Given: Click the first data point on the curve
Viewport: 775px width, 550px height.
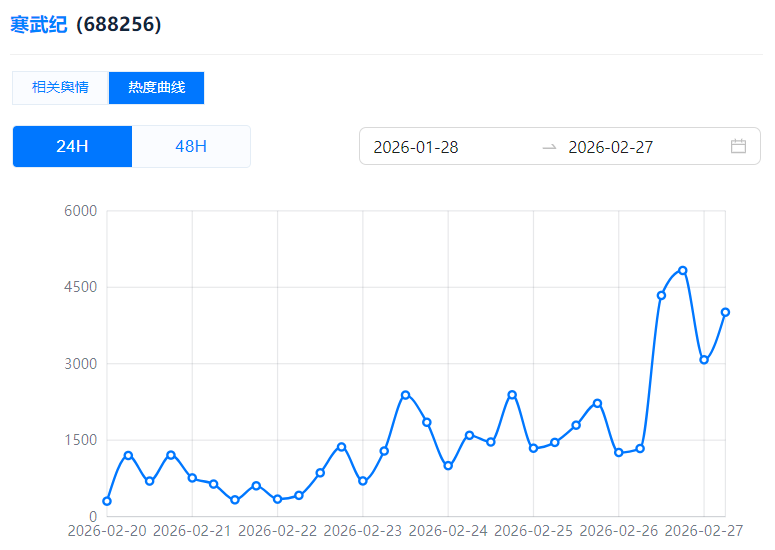Looking at the screenshot, I should 107,501.
